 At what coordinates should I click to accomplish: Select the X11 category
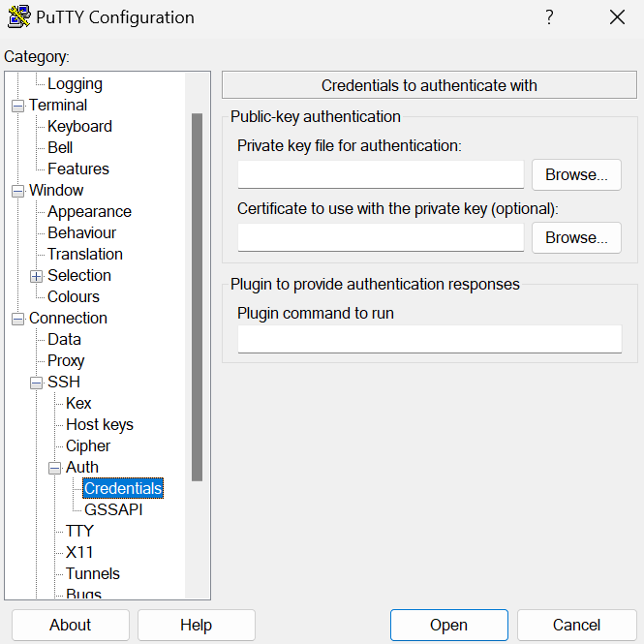79,553
